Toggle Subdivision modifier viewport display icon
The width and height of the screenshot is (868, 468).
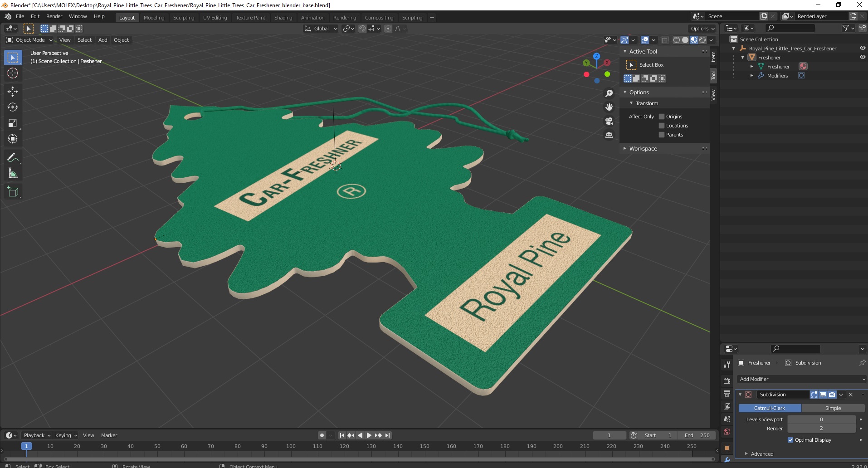tap(823, 395)
